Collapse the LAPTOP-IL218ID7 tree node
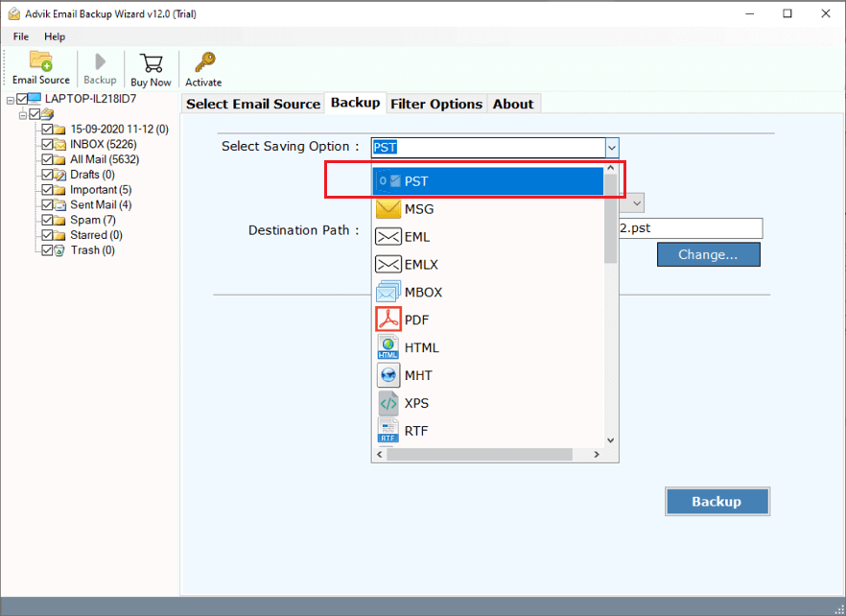The height and width of the screenshot is (616, 846). [11, 100]
